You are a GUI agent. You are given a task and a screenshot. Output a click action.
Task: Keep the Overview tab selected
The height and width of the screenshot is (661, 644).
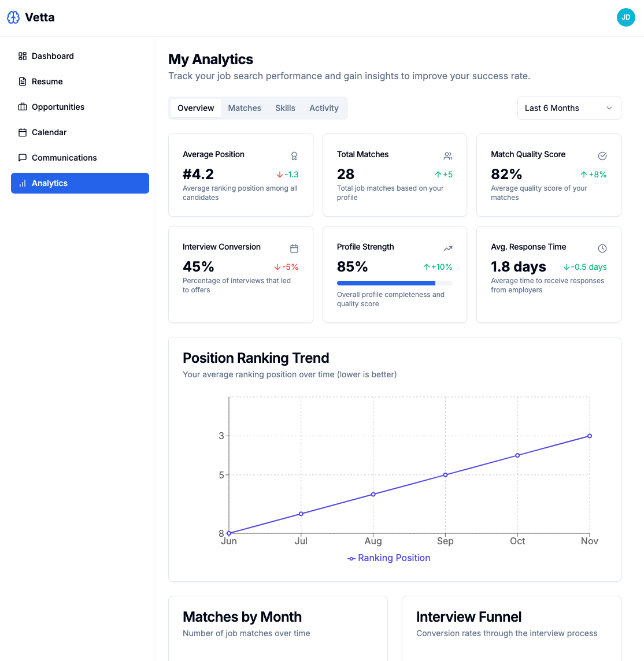tap(195, 108)
